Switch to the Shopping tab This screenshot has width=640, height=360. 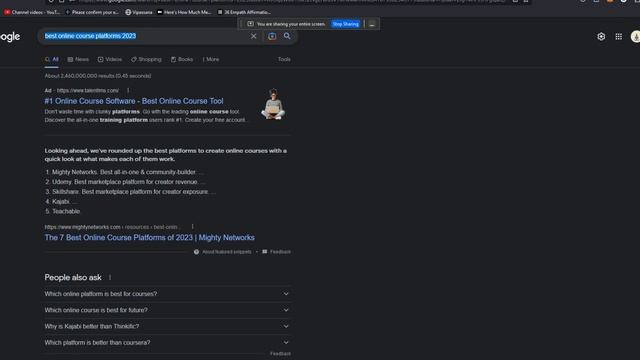pos(146,60)
